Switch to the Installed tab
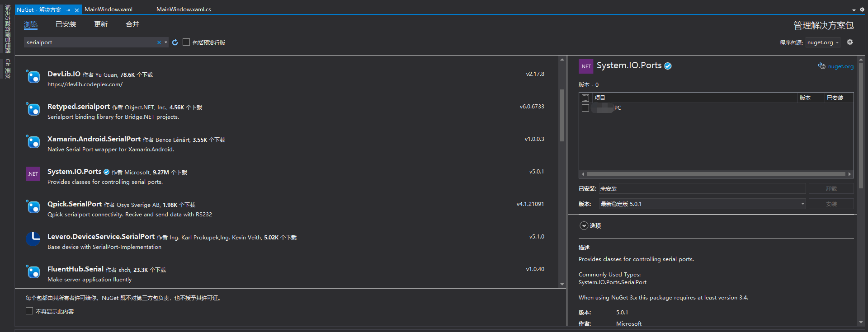Image resolution: width=868 pixels, height=332 pixels. pyautogui.click(x=66, y=24)
